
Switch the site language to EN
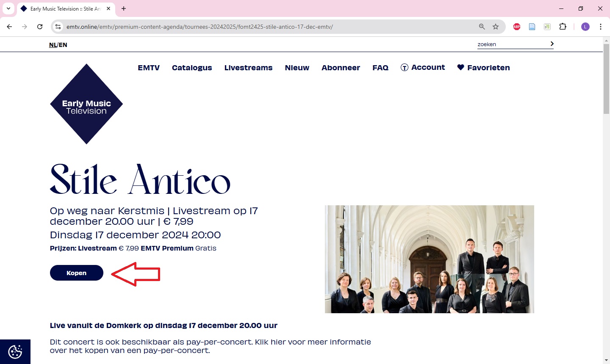[x=63, y=45]
